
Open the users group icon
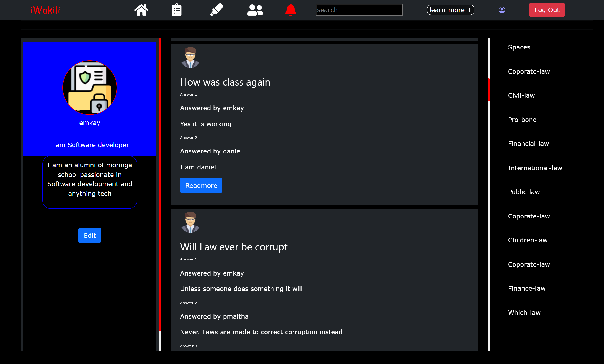point(255,10)
